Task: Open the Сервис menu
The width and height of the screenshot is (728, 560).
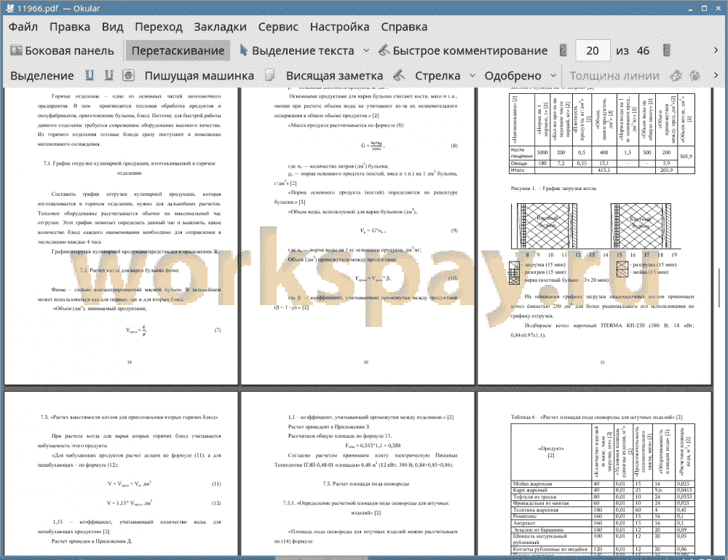Action: pyautogui.click(x=278, y=27)
